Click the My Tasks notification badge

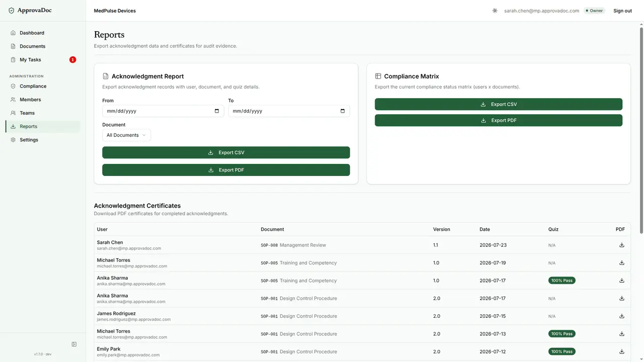click(72, 60)
